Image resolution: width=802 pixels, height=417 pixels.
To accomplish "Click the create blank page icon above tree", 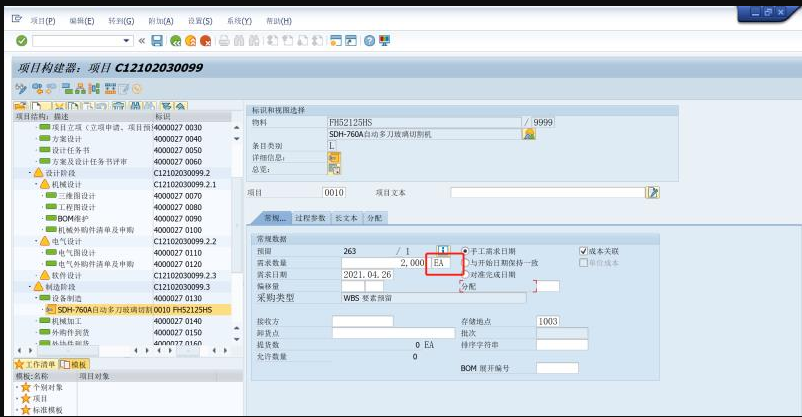I will (x=37, y=106).
